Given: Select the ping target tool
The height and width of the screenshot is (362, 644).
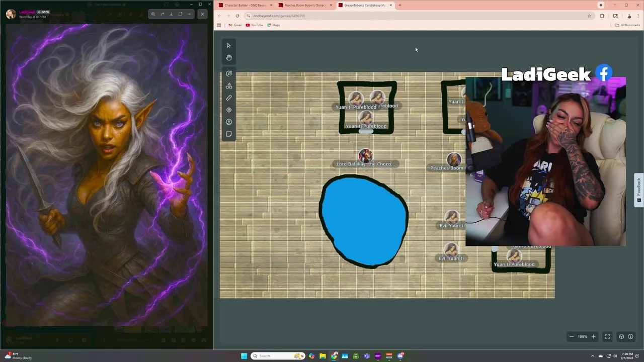Looking at the screenshot, I should click(229, 110).
